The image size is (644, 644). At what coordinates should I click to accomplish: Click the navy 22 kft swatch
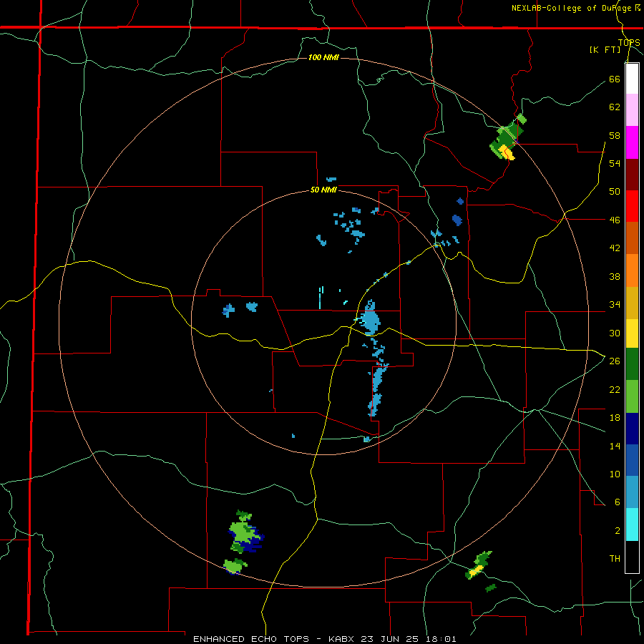(x=632, y=429)
